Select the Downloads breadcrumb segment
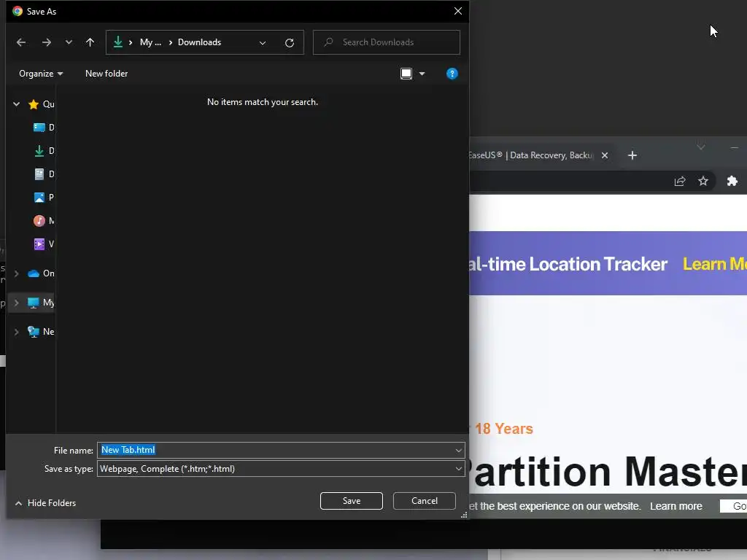Viewport: 747px width, 560px height. (200, 42)
